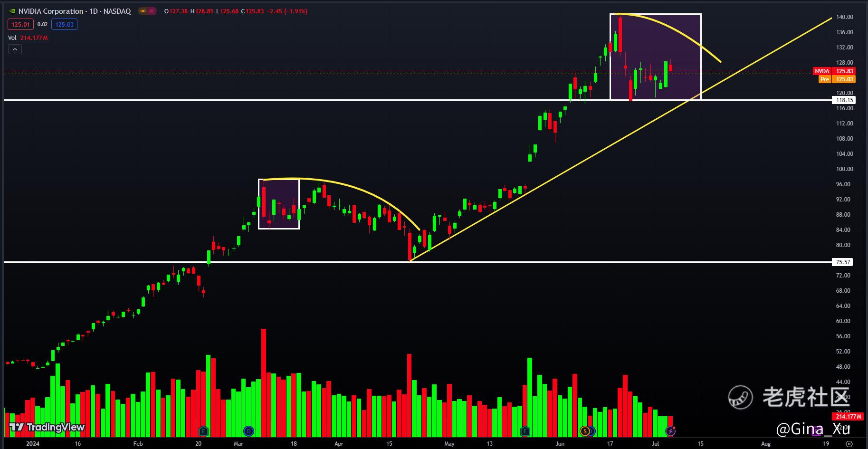Select the Vol indicator label

12,38
